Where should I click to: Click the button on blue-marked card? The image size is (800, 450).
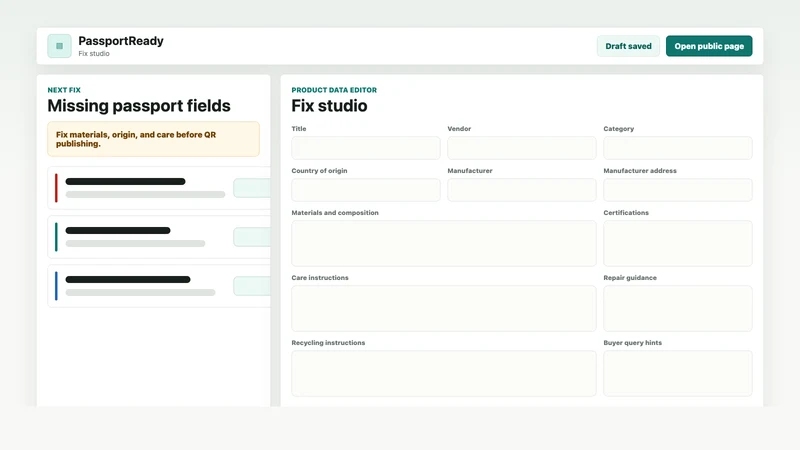pyautogui.click(x=252, y=286)
